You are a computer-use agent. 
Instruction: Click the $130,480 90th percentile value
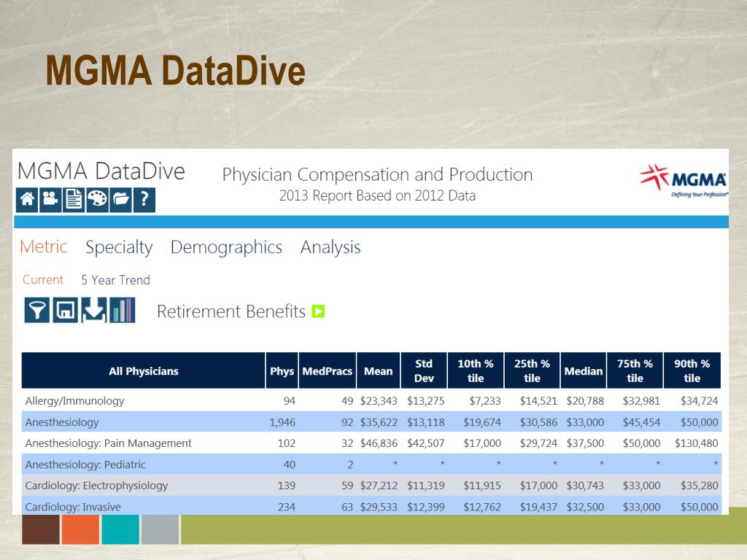[696, 443]
